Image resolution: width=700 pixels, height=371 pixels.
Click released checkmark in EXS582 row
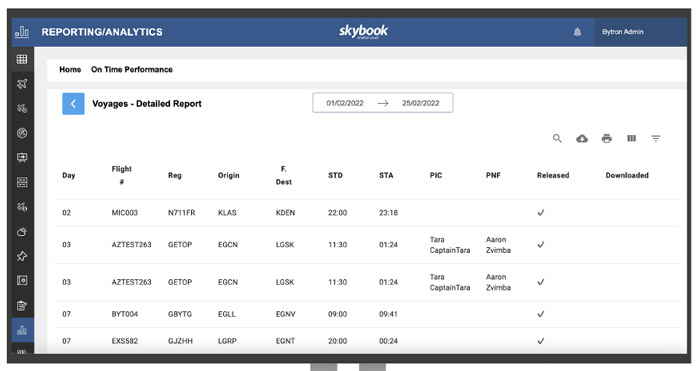541,341
